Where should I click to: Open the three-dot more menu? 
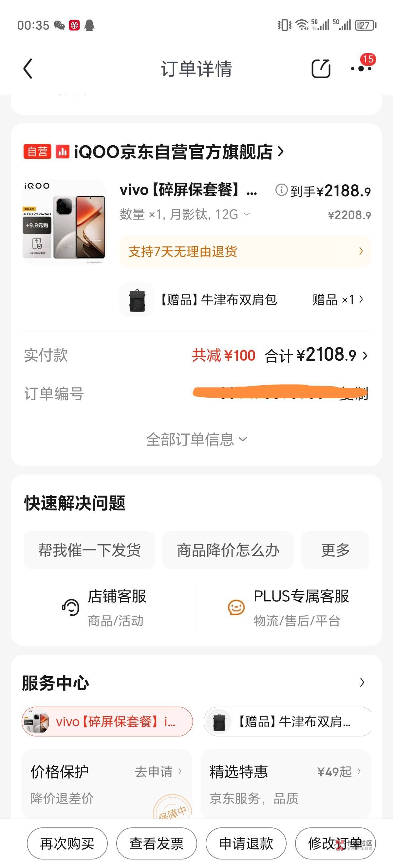361,69
